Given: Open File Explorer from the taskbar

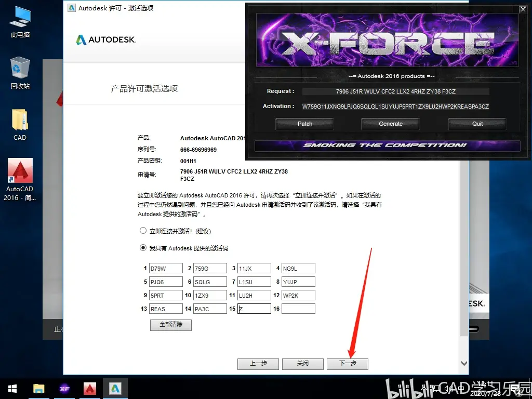Looking at the screenshot, I should click(38, 389).
